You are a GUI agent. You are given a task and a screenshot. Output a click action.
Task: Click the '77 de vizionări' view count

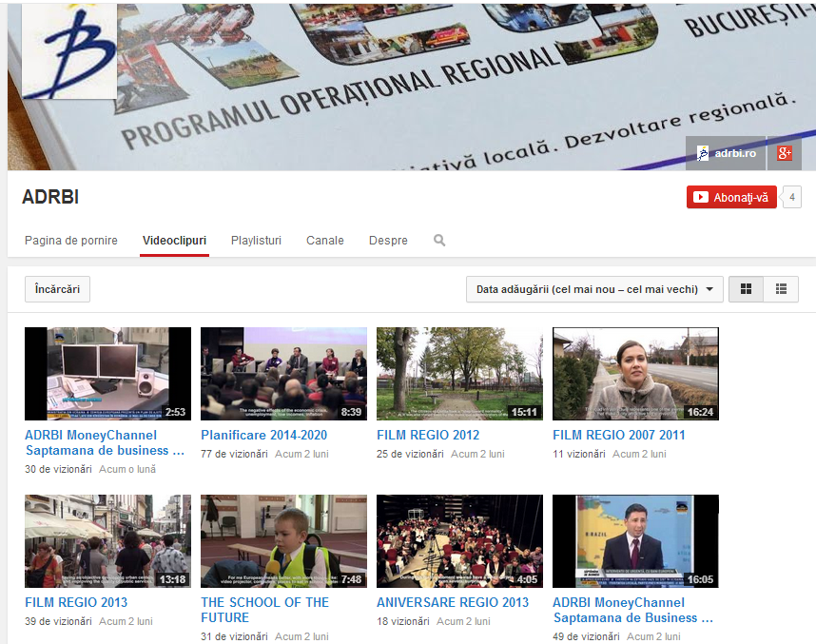pyautogui.click(x=234, y=454)
